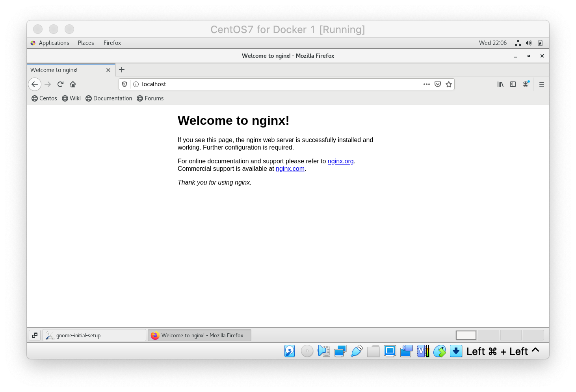Click VirtualBox shared folders icon
The image size is (576, 392).
pos(373,351)
